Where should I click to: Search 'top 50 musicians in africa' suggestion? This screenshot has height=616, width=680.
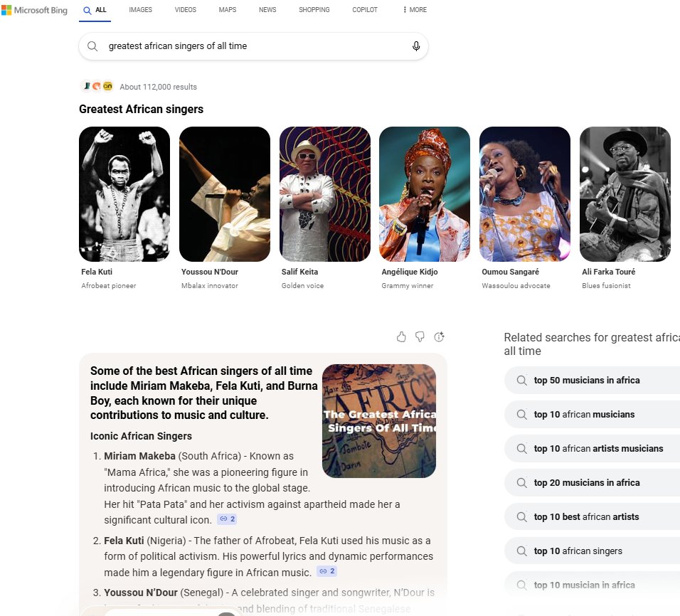[592, 381]
